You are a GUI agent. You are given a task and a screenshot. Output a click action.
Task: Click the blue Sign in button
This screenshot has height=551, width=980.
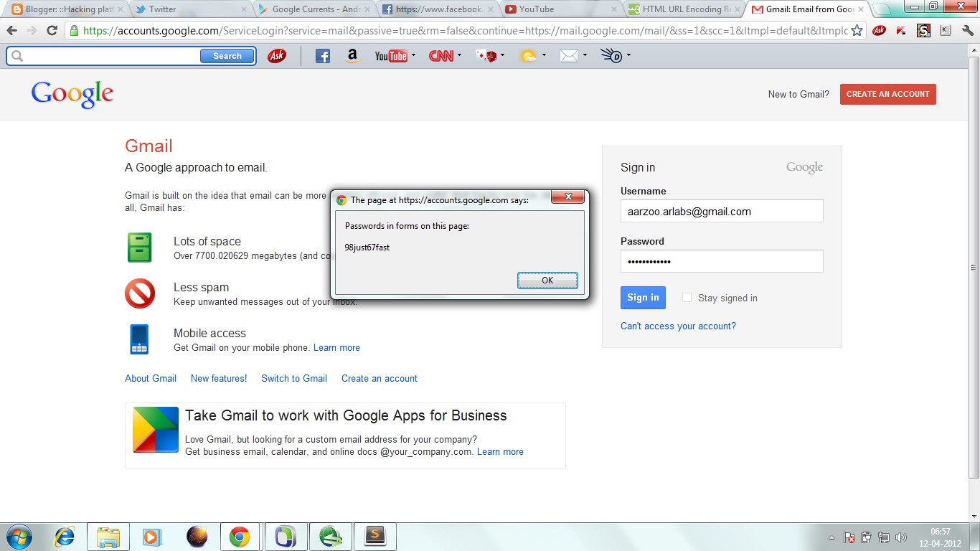pyautogui.click(x=643, y=298)
